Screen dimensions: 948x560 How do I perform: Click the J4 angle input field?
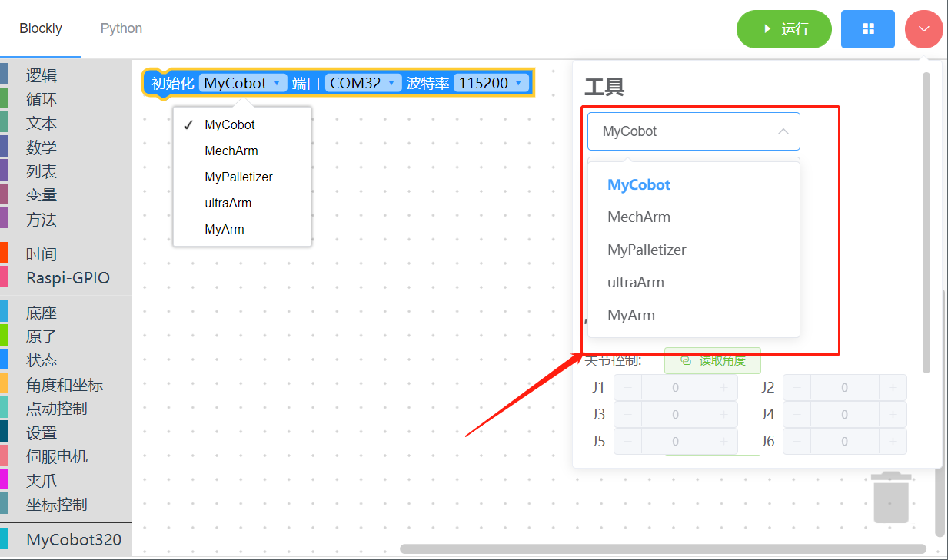coord(845,415)
